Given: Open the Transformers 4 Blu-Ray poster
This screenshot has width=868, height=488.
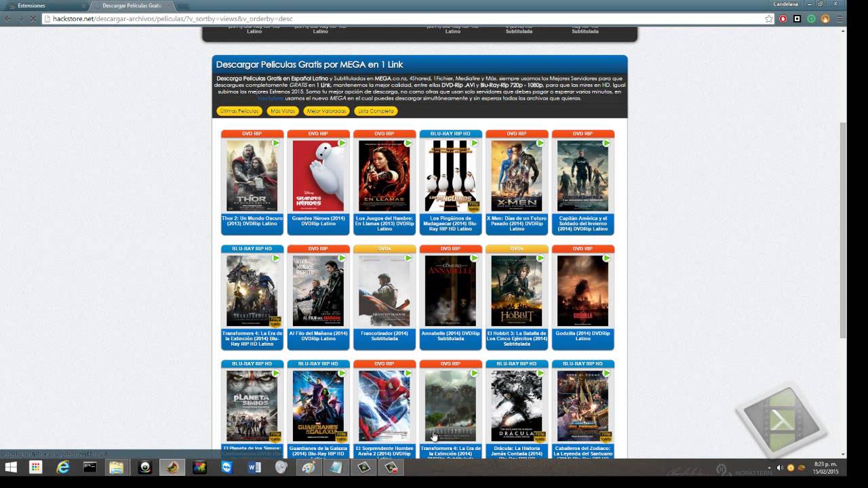Looking at the screenshot, I should [252, 291].
